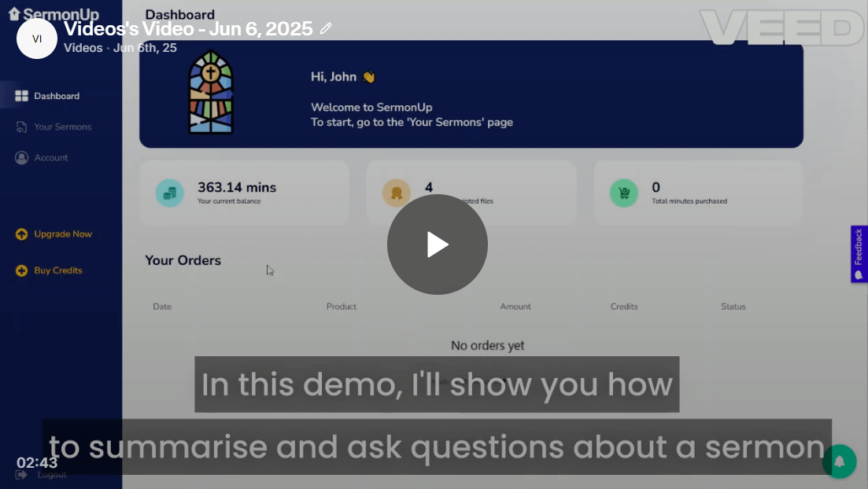Click the Buy Credits link
The image size is (868, 489).
click(58, 270)
